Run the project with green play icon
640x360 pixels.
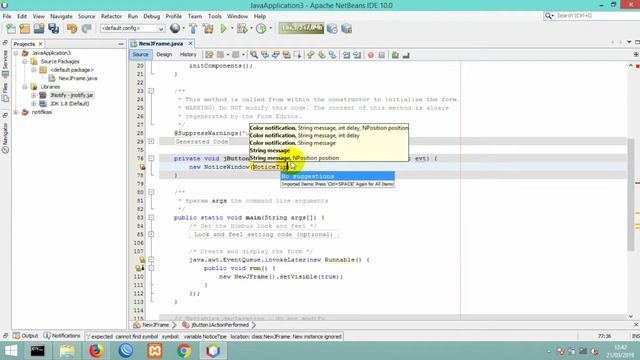tap(223, 29)
